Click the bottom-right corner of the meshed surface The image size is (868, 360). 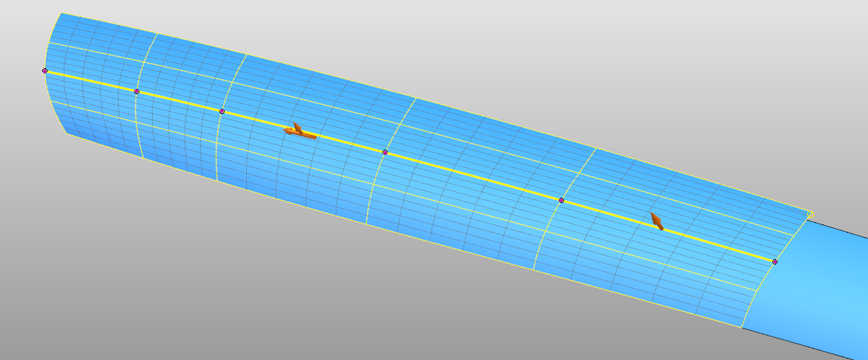point(742,327)
